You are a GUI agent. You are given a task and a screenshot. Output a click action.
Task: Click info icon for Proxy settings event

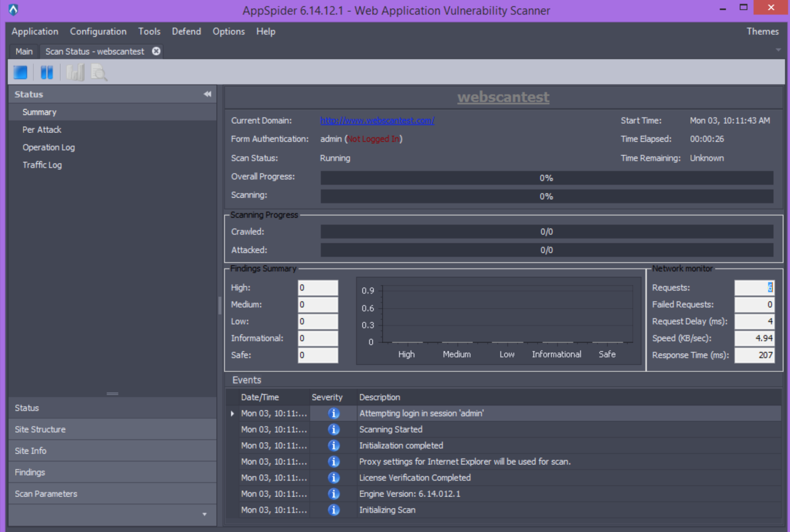pos(334,462)
